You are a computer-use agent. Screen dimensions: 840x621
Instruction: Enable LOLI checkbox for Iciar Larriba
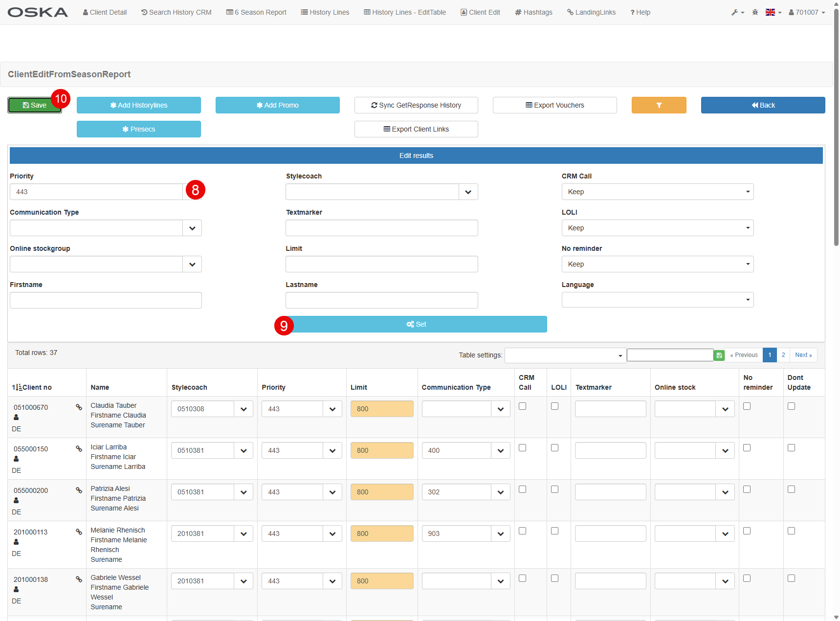(x=554, y=448)
